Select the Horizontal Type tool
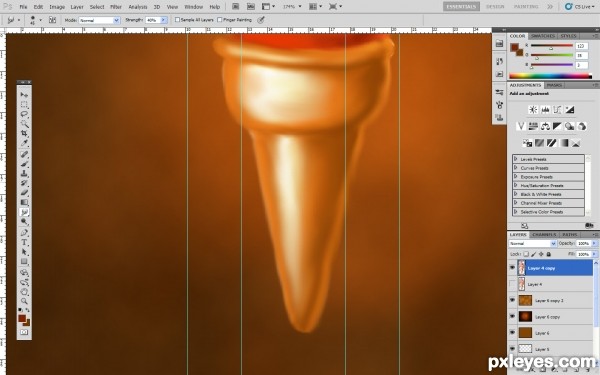 pos(24,242)
